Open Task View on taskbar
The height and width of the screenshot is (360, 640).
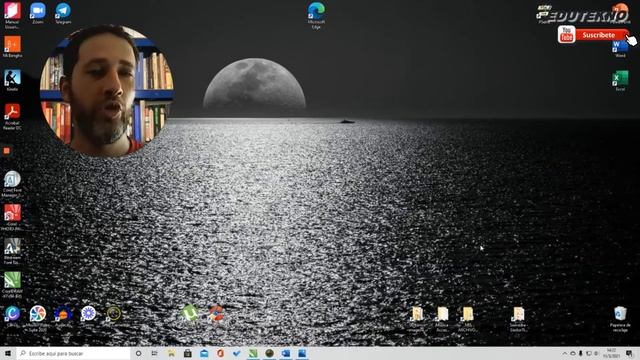coord(154,353)
